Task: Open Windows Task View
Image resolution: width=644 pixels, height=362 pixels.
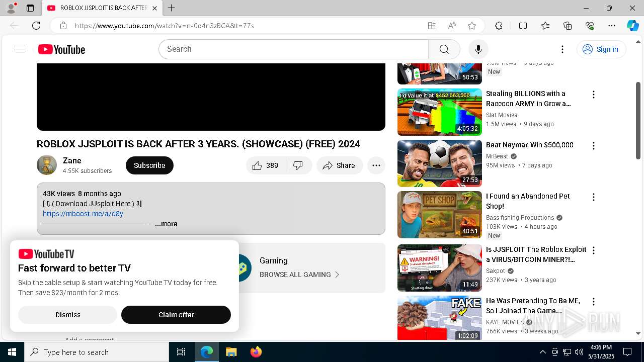Action: [x=181, y=352]
